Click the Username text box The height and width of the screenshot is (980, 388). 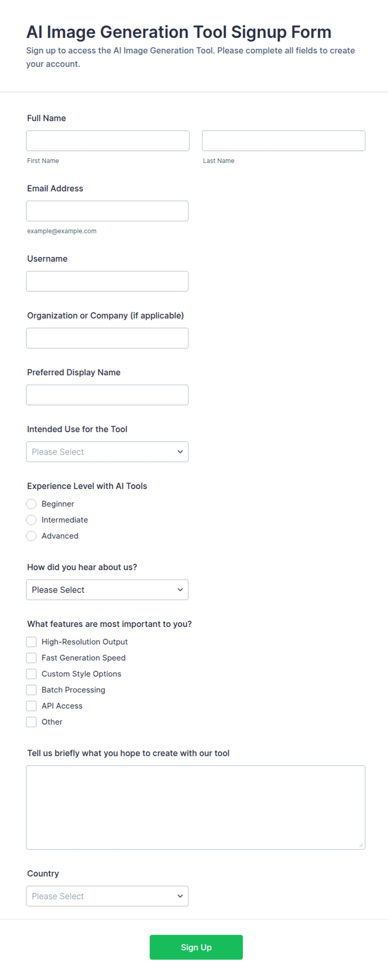(x=107, y=281)
